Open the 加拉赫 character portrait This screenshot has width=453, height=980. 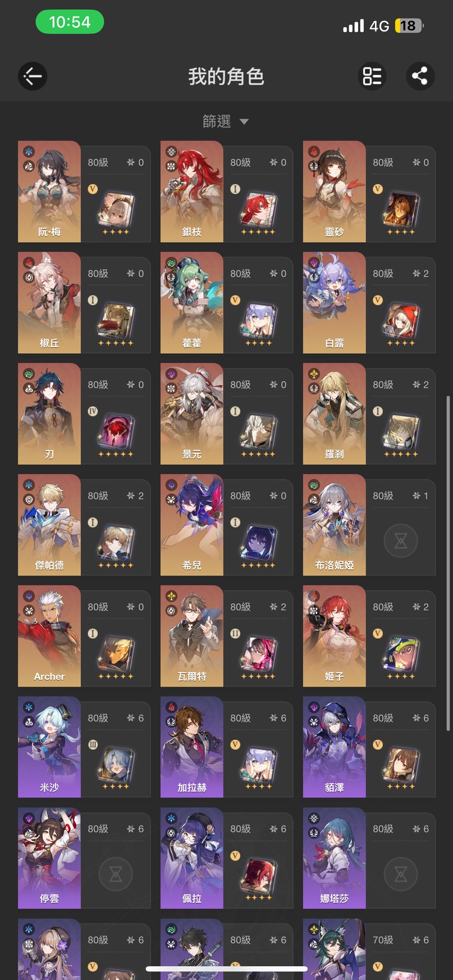191,747
